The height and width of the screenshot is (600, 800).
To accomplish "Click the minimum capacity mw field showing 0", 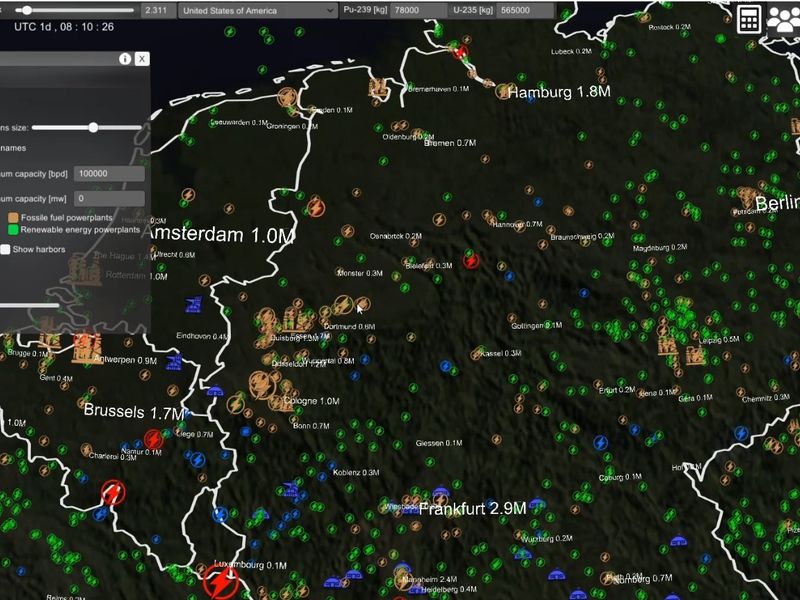I will click(x=109, y=198).
